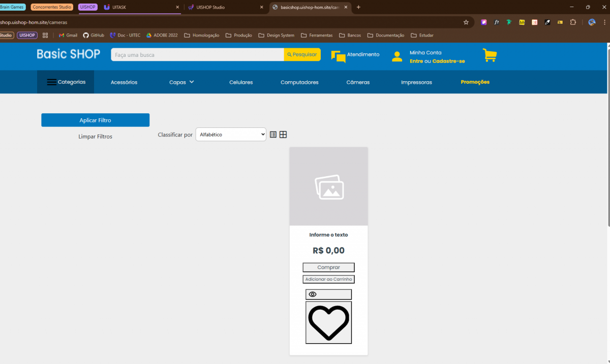Expand the Capas menu chevron
The image size is (610, 364).
point(192,82)
